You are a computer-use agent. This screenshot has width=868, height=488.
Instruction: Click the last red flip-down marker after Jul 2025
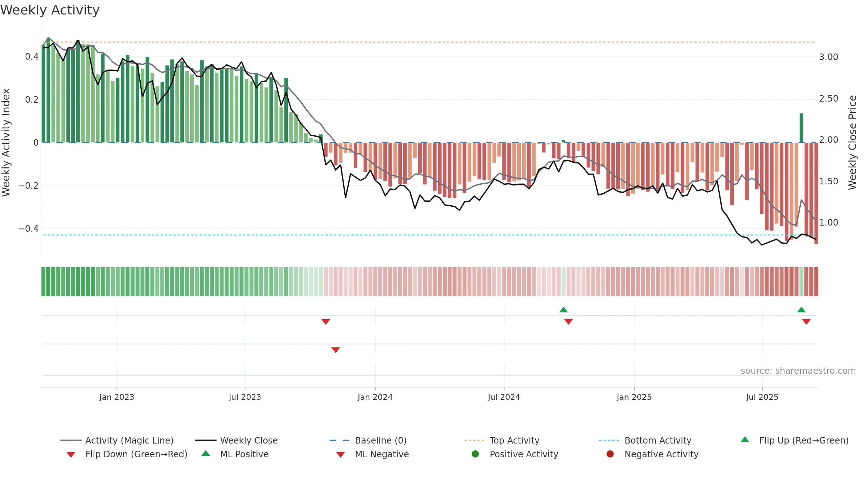pyautogui.click(x=807, y=322)
